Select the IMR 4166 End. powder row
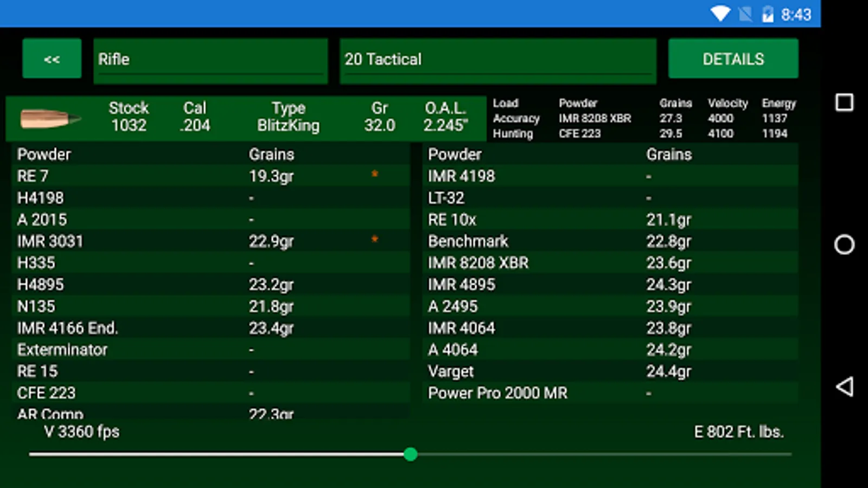 tap(210, 328)
